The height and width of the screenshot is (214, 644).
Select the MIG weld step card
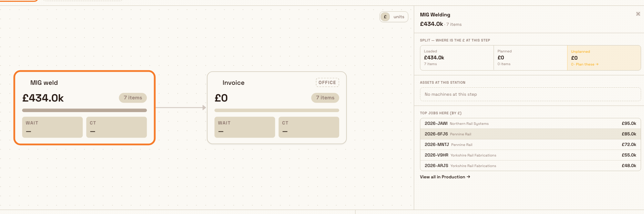click(x=85, y=108)
